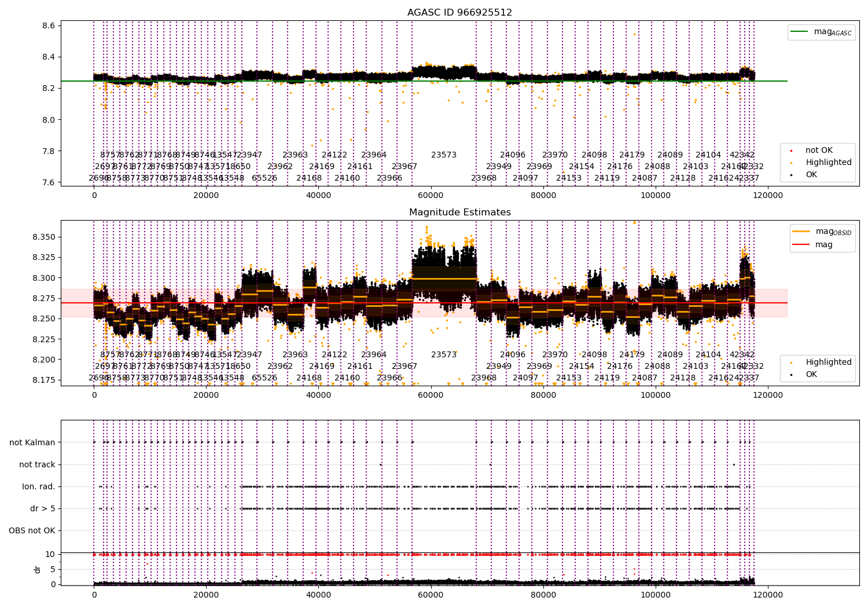The width and height of the screenshot is (868, 608).
Task: Click the obsid label '65526' in the Magnitude Estimates panel
Action: click(264, 378)
